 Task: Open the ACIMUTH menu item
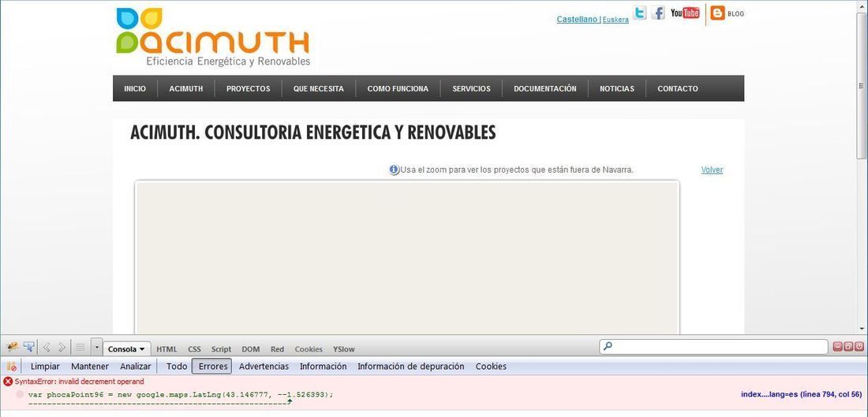point(186,88)
